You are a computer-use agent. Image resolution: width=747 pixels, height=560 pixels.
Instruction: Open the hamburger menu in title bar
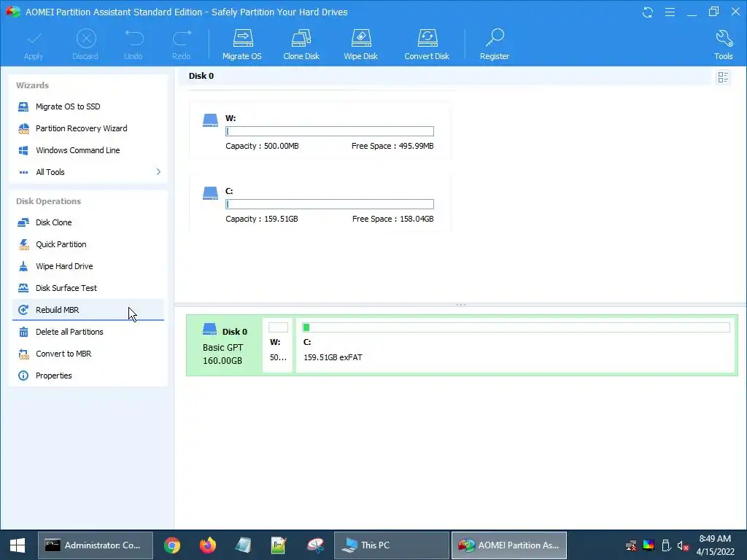[670, 12]
